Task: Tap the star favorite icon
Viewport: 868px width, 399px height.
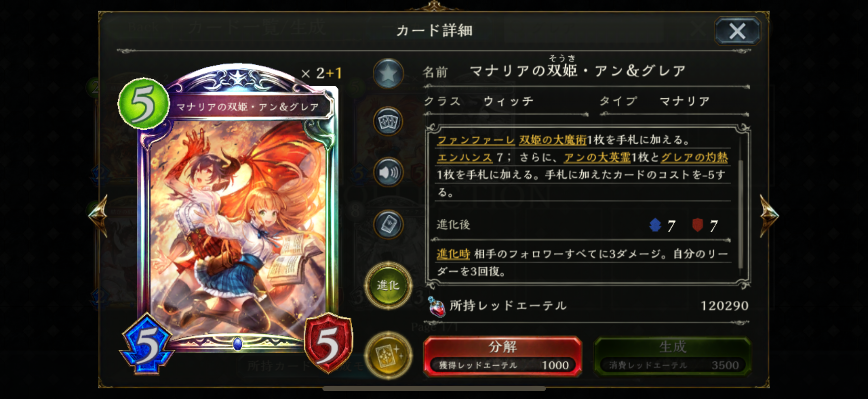Action: click(388, 73)
